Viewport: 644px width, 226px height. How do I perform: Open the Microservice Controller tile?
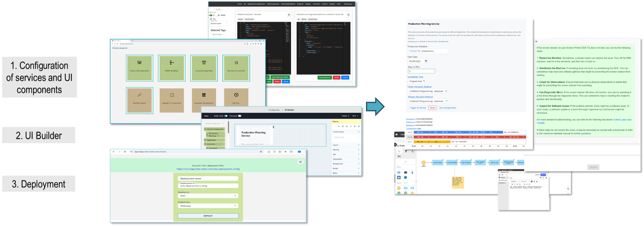pos(236,68)
